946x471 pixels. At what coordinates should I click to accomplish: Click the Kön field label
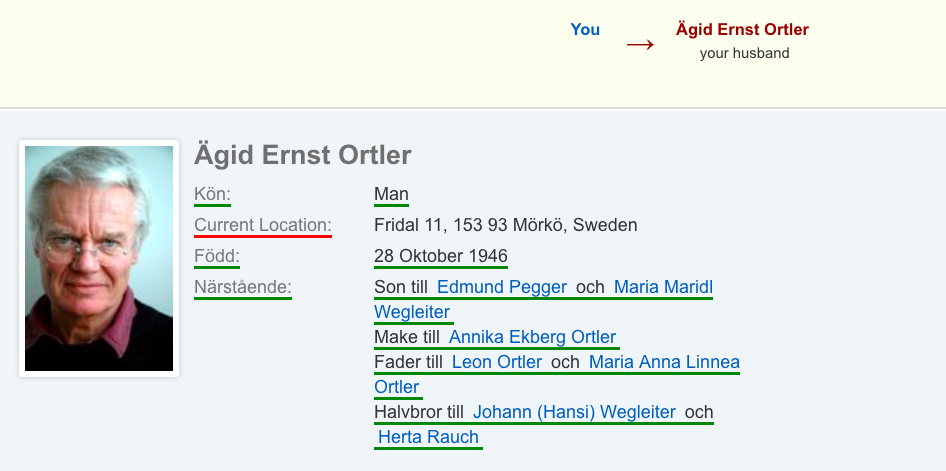pos(212,195)
